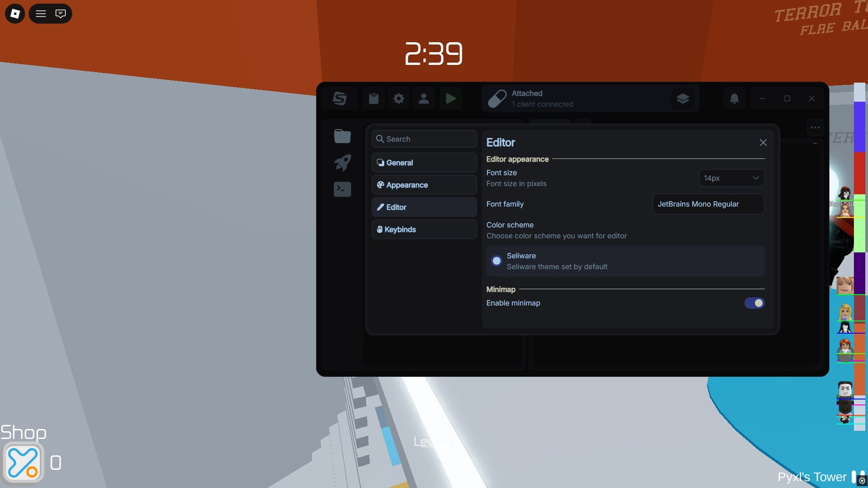Click the Attached pill status icon
This screenshot has height=488, width=868.
(x=497, y=99)
